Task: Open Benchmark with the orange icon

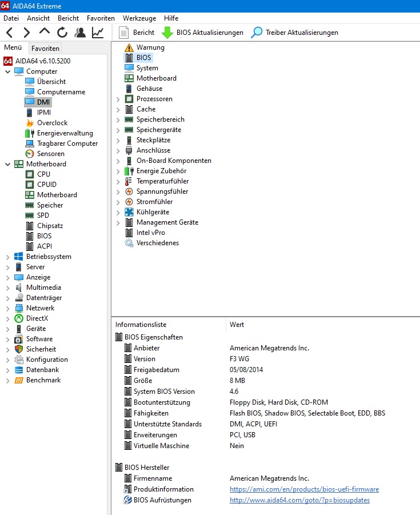Action: point(38,380)
